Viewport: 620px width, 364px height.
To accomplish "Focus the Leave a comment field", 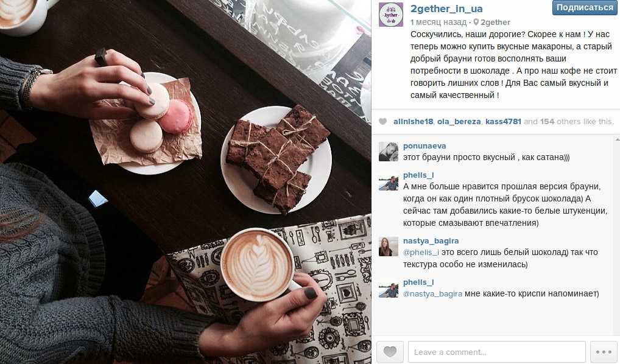I will pos(496,352).
